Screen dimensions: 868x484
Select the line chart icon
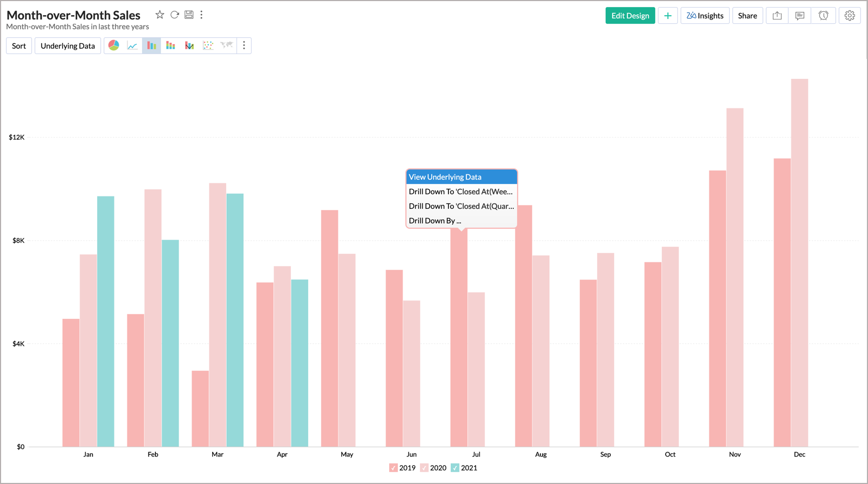(132, 46)
